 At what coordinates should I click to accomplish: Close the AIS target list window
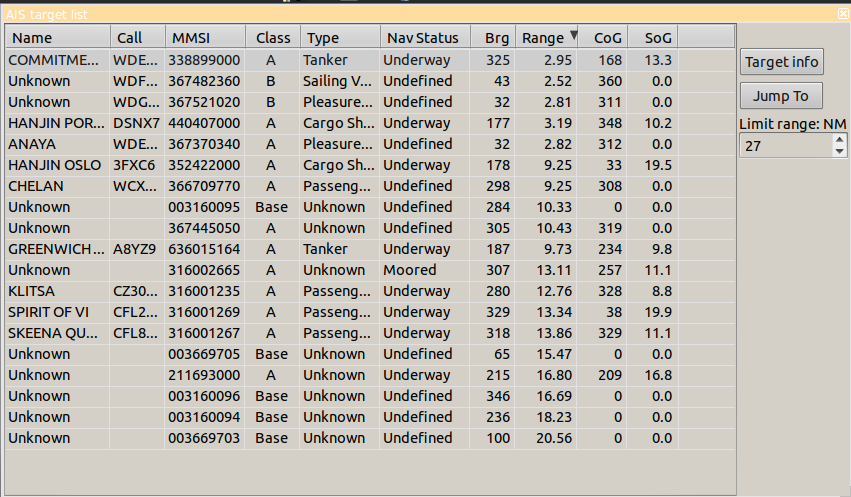pos(843,14)
